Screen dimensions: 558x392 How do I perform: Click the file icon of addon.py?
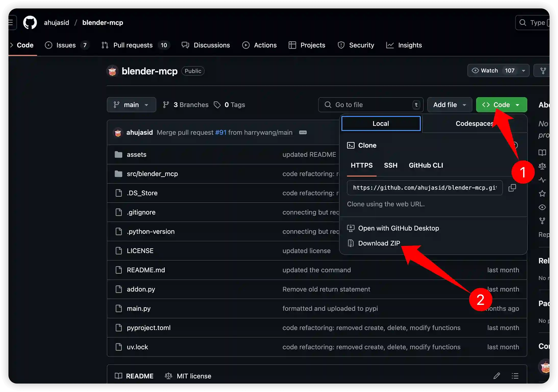[119, 289]
